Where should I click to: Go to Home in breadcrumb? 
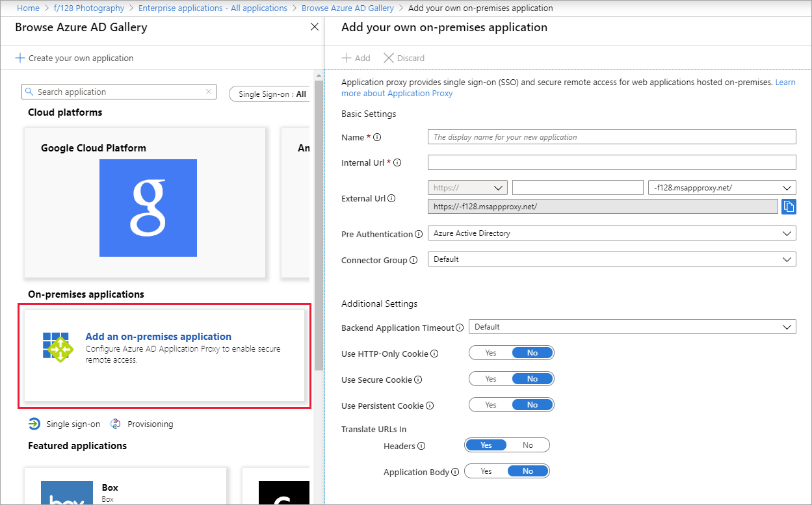tap(28, 8)
